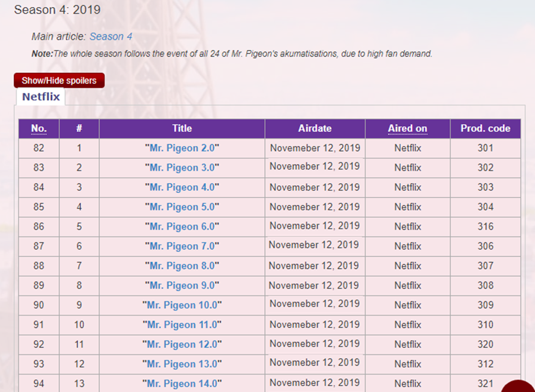
Task: Open the Mr. Pigeon 8.0 episode
Action: coord(182,266)
